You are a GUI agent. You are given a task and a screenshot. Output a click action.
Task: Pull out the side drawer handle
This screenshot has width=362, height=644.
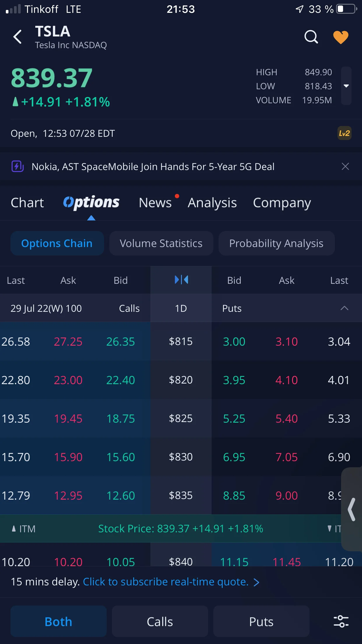[x=352, y=509]
